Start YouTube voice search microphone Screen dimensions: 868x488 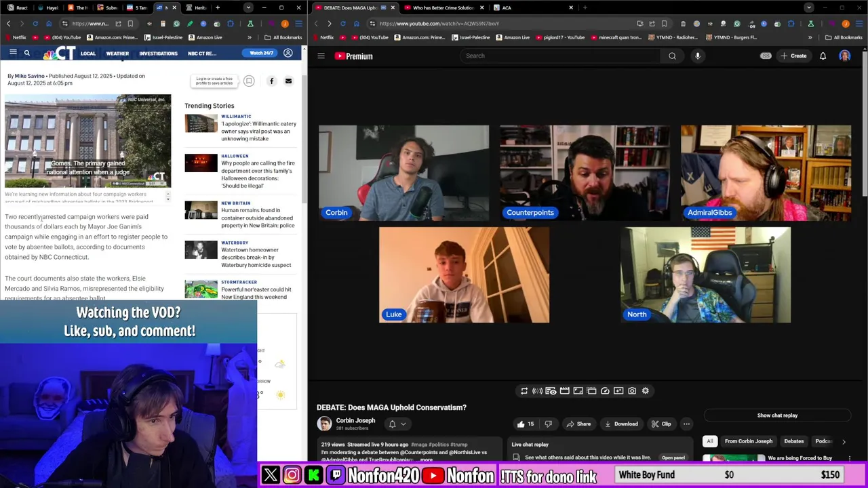tap(697, 56)
